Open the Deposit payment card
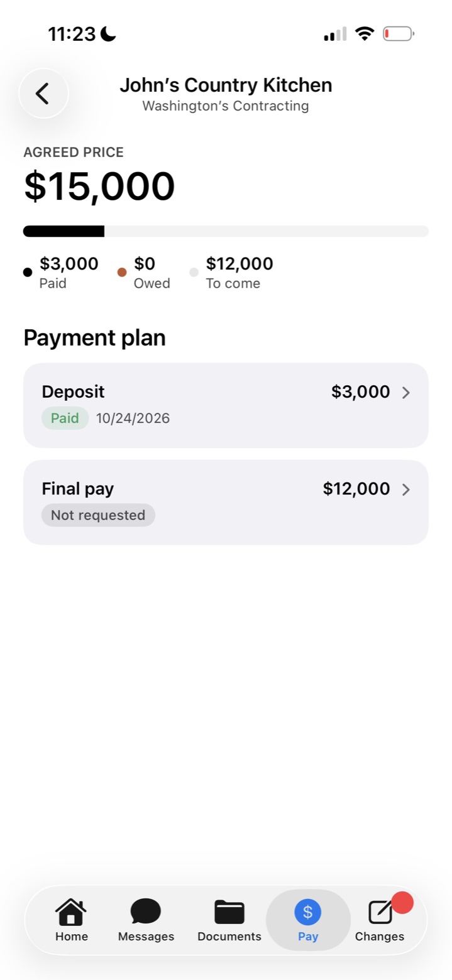The width and height of the screenshot is (452, 980). 226,405
